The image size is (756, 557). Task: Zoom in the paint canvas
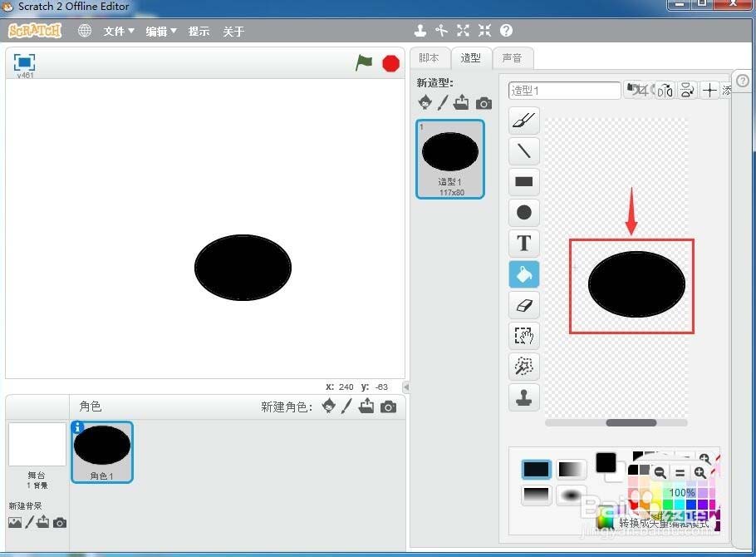[700, 472]
